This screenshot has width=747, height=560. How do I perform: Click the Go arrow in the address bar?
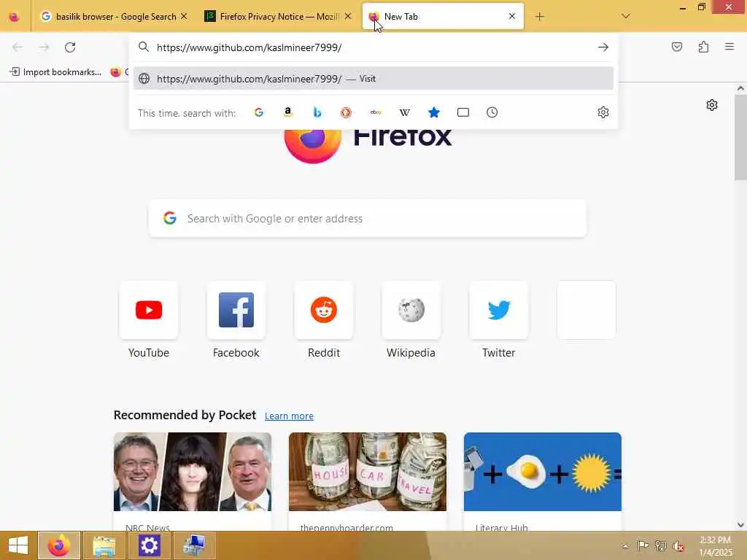[x=603, y=47]
